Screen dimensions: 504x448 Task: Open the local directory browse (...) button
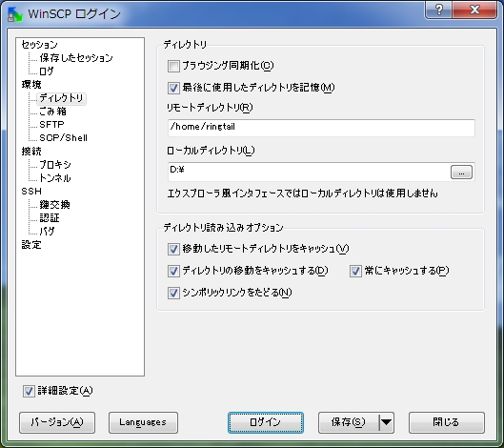click(x=461, y=173)
